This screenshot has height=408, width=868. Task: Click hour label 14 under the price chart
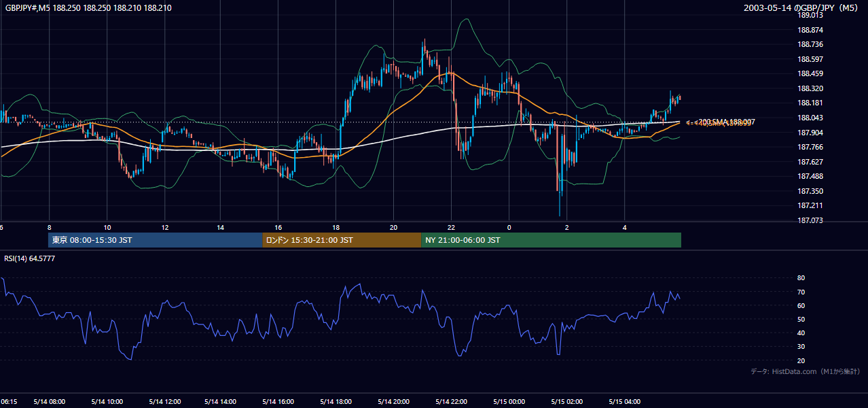(221, 228)
